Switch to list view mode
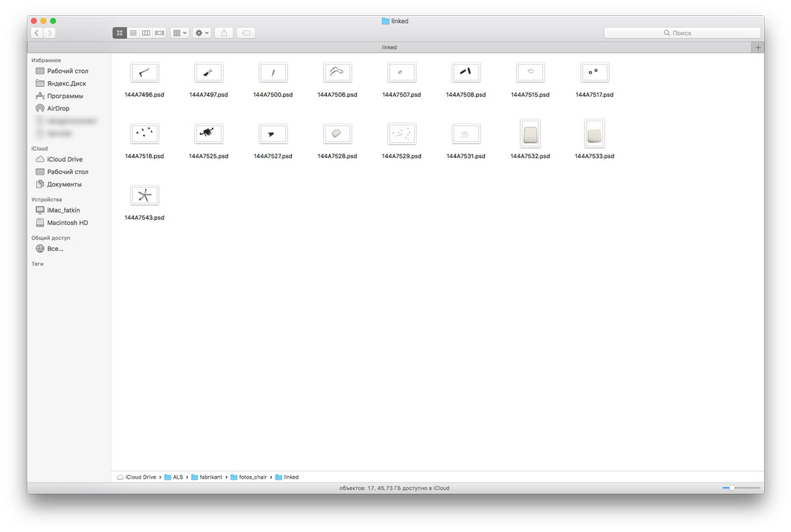Screen dimensions: 791x532 tap(132, 33)
